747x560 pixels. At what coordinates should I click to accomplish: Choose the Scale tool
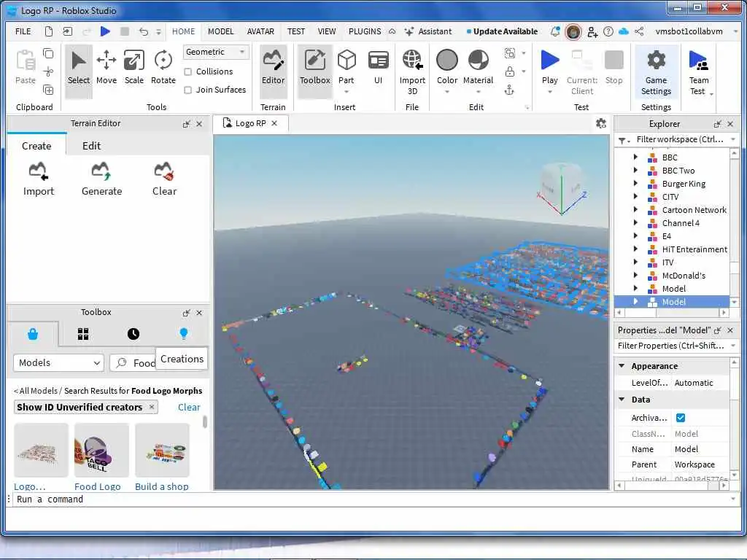134,68
